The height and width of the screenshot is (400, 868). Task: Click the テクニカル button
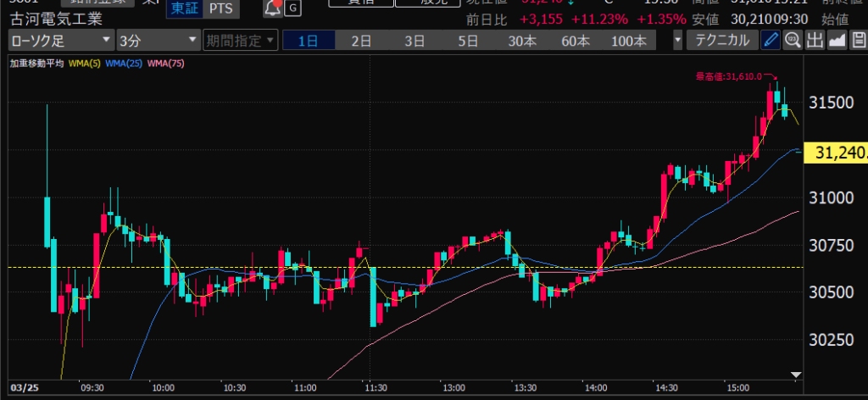[x=721, y=40]
